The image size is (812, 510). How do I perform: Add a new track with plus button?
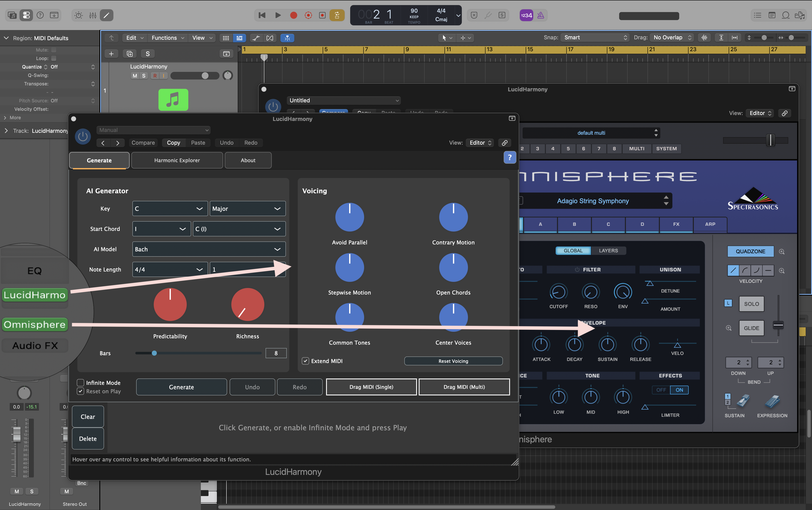(x=111, y=53)
